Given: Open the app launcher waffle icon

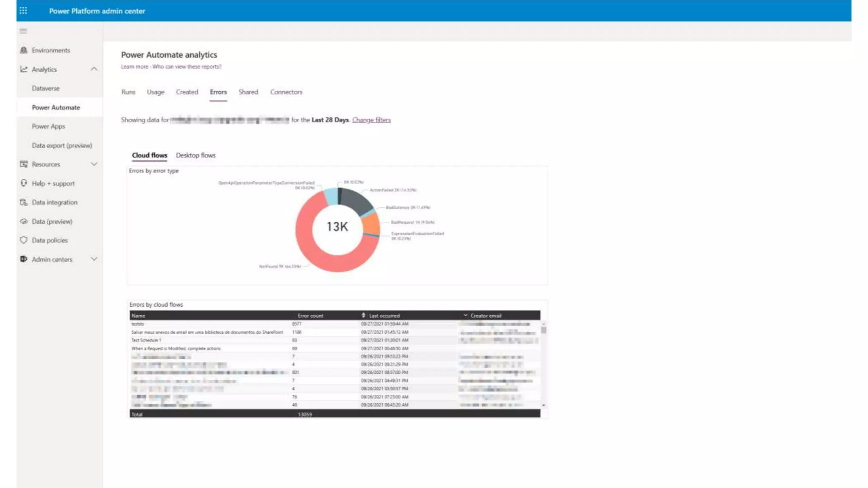Looking at the screenshot, I should point(23,11).
